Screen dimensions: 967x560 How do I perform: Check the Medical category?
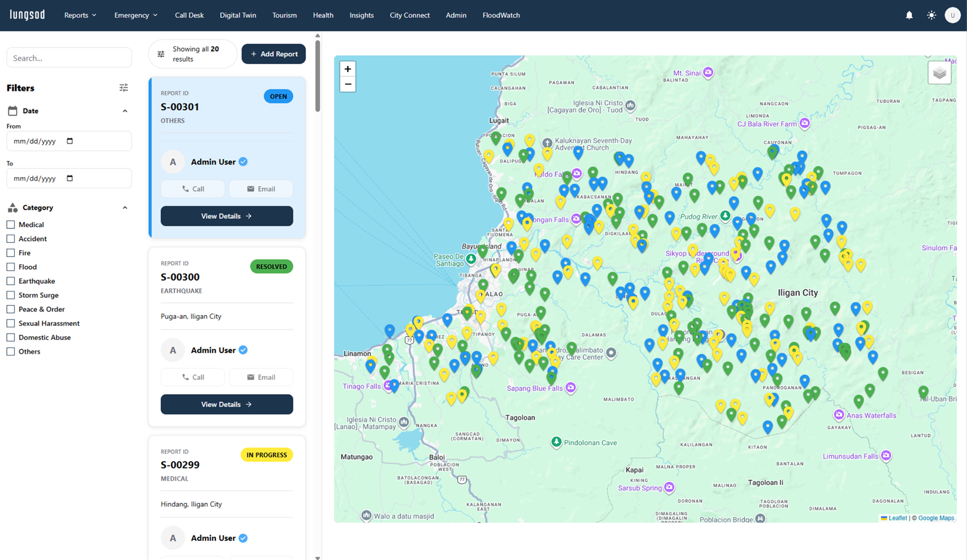11,224
